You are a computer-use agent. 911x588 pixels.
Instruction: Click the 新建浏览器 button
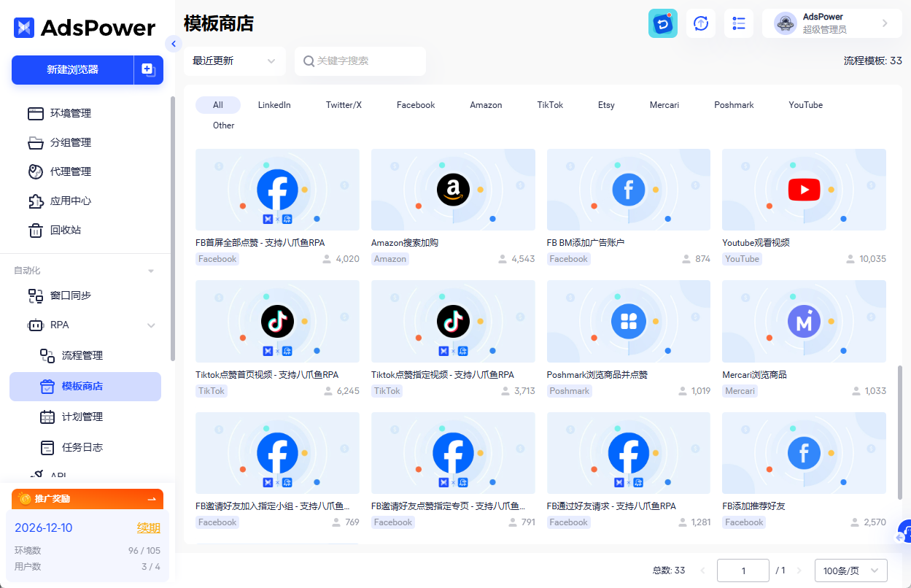[x=73, y=70]
